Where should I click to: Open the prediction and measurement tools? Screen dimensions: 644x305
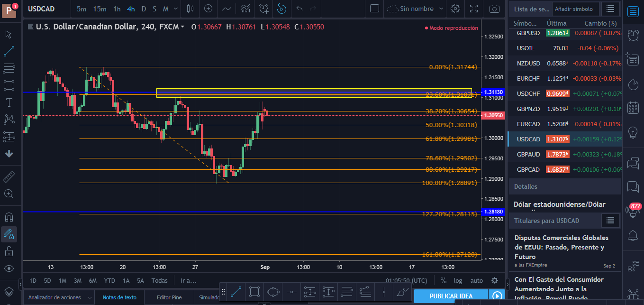(9, 137)
